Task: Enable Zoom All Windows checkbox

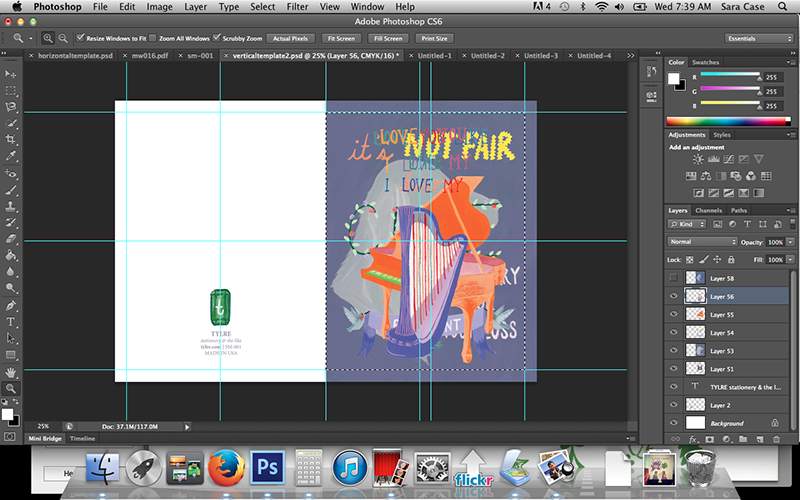Action: (153, 37)
